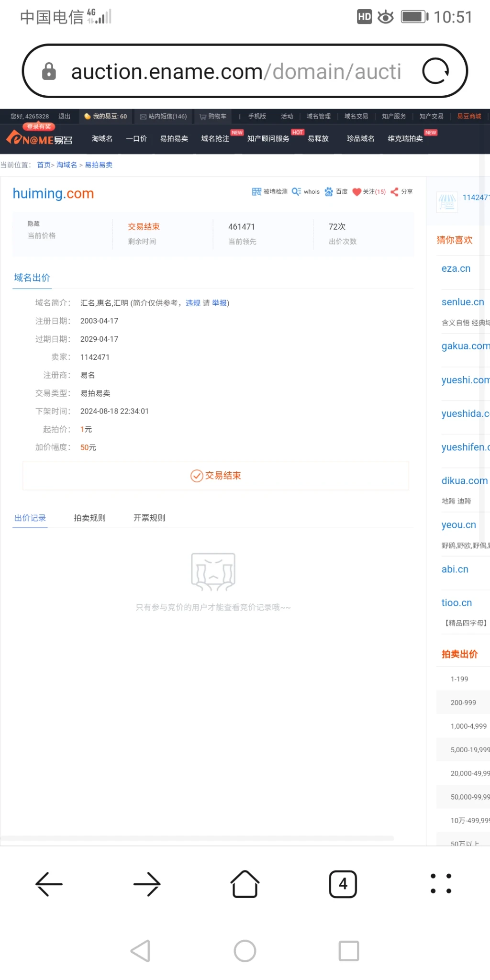Open the 被墙检测 firewall check icon

tap(256, 192)
